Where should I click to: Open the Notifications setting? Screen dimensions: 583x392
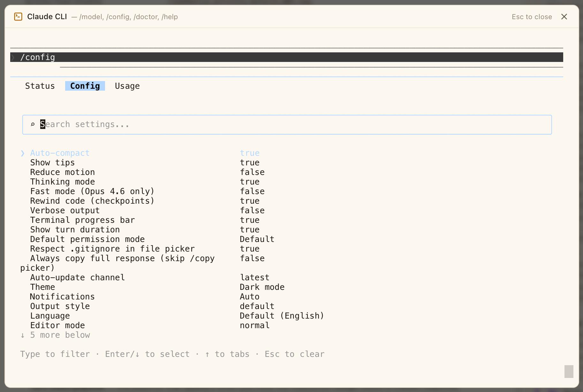[x=145, y=297]
